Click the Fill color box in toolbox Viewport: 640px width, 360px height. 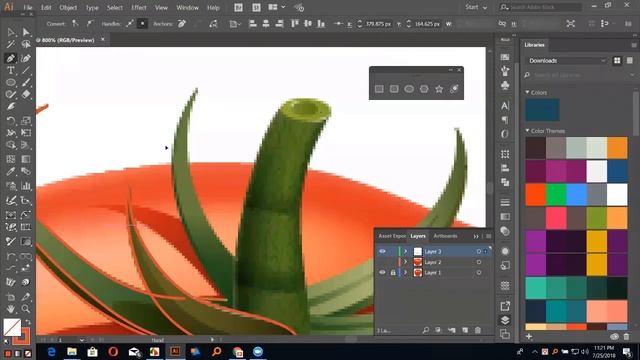[12, 327]
